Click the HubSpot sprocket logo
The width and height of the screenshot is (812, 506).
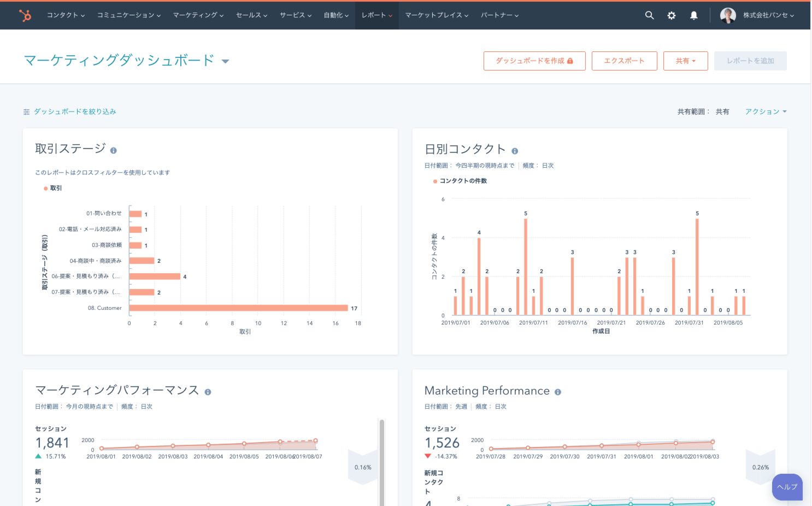[25, 15]
